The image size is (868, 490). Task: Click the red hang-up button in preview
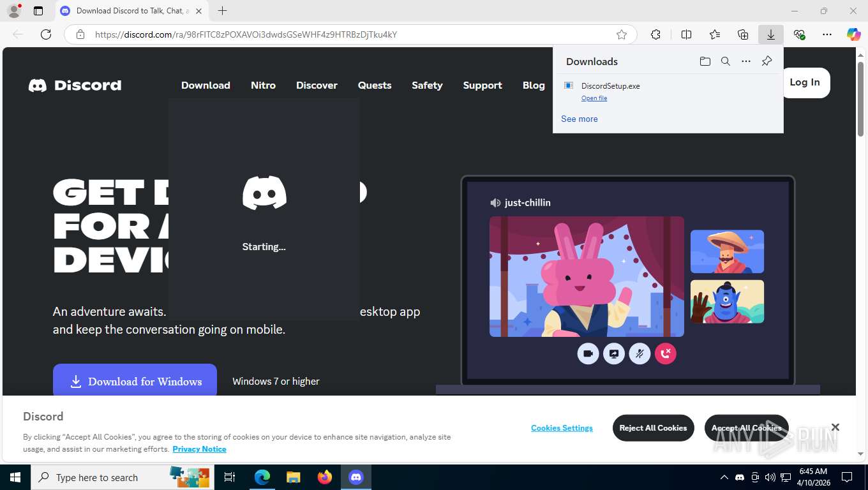coord(666,353)
